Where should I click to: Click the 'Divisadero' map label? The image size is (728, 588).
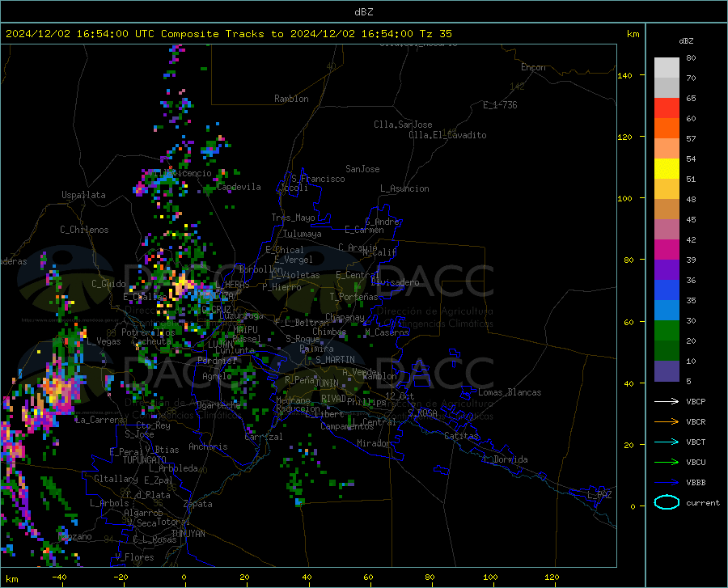(395, 282)
